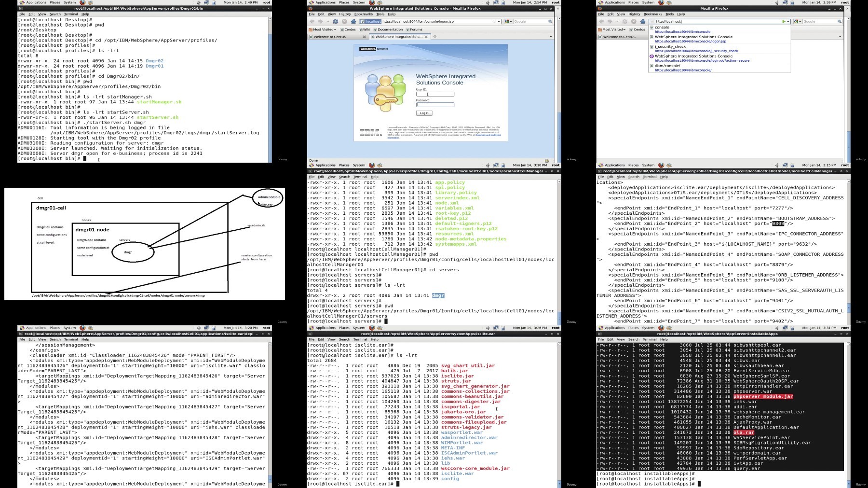Open Help menu in Dmgr02/bin terminal
This screenshot has height=488, width=868.
[85, 14]
